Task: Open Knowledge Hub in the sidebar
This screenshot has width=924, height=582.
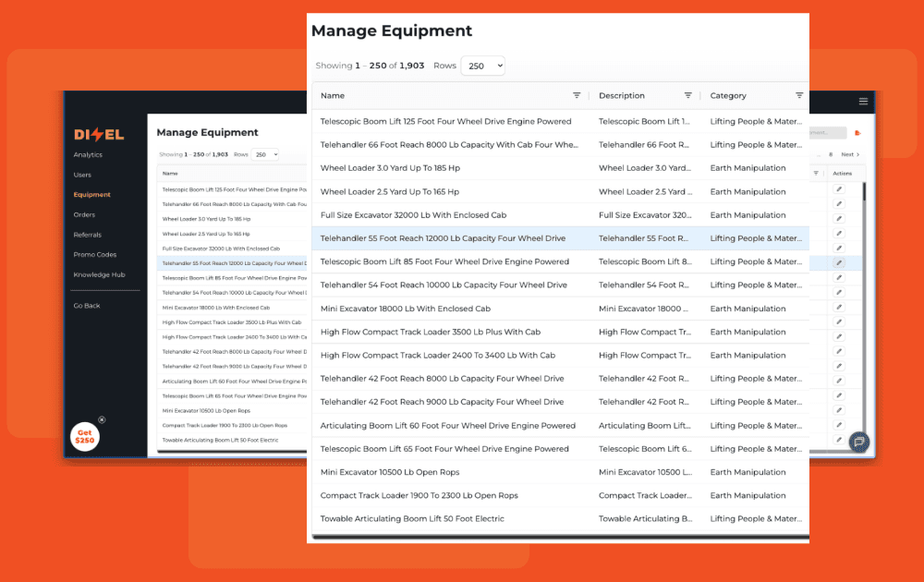Action: coord(99,274)
